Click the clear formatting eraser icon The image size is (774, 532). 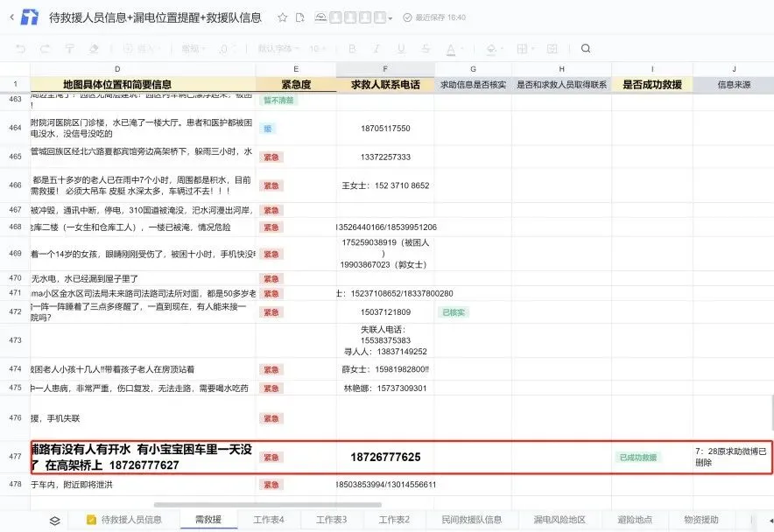[x=94, y=48]
